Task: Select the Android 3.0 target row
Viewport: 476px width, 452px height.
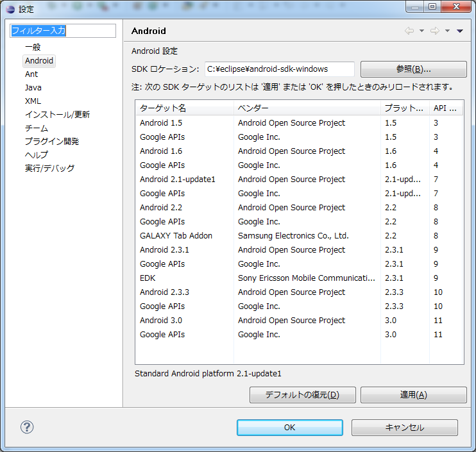Action: tap(300, 321)
